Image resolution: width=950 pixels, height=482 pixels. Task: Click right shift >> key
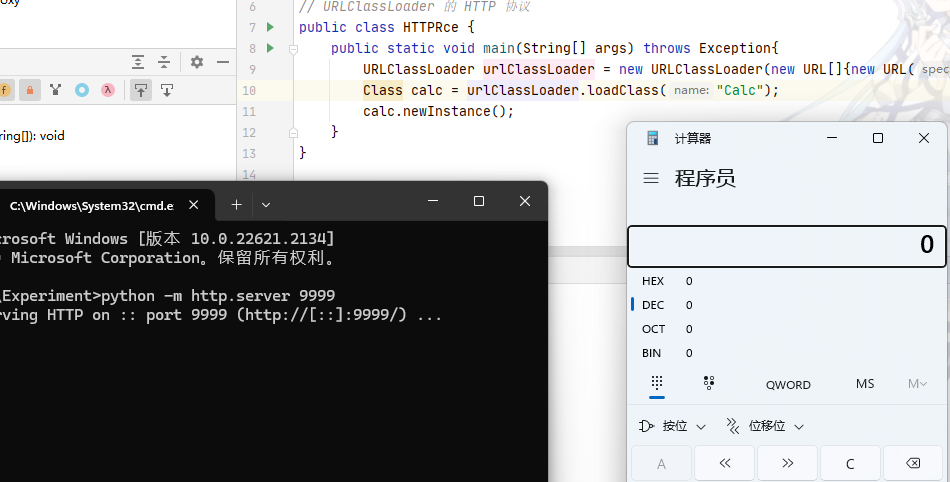788,464
